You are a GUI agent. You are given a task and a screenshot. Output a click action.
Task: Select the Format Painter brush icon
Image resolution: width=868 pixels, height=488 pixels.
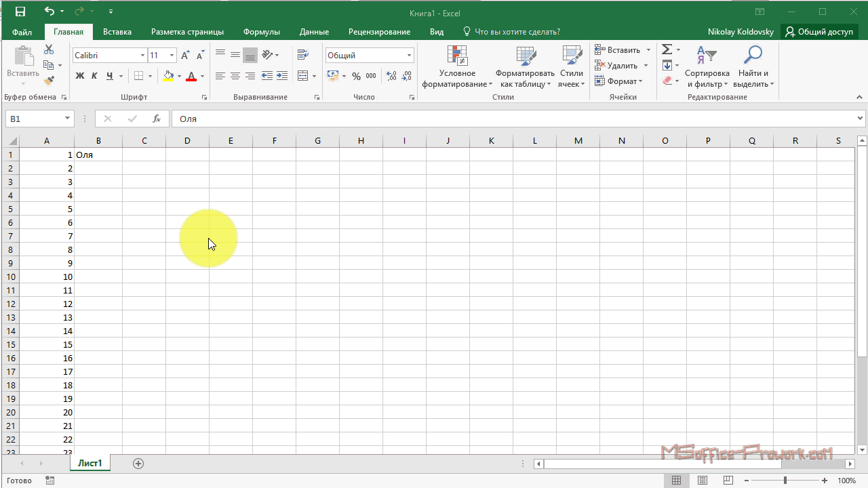[49, 81]
